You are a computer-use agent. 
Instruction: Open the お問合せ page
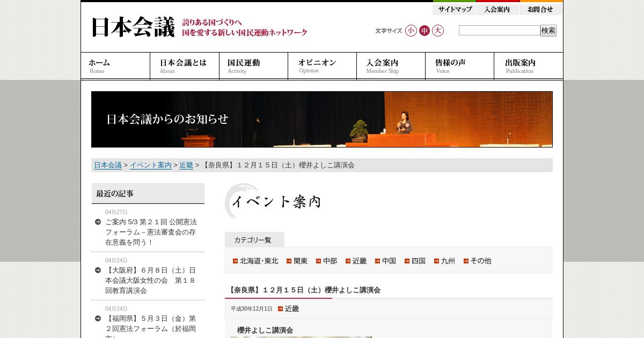pyautogui.click(x=541, y=9)
